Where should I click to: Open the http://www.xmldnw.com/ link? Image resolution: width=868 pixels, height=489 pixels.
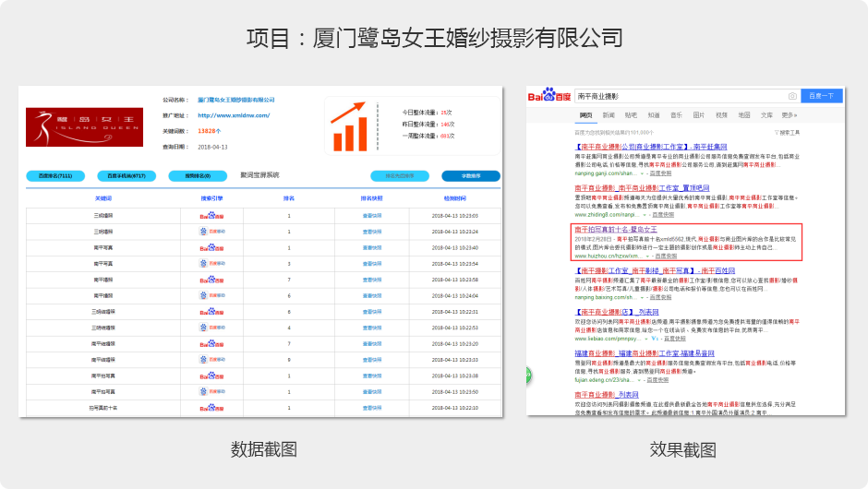(234, 115)
